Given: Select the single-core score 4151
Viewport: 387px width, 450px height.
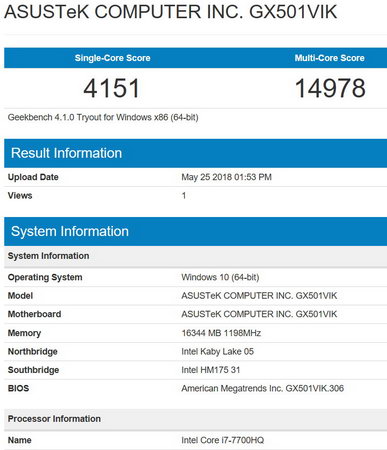Looking at the screenshot, I should click(111, 88).
